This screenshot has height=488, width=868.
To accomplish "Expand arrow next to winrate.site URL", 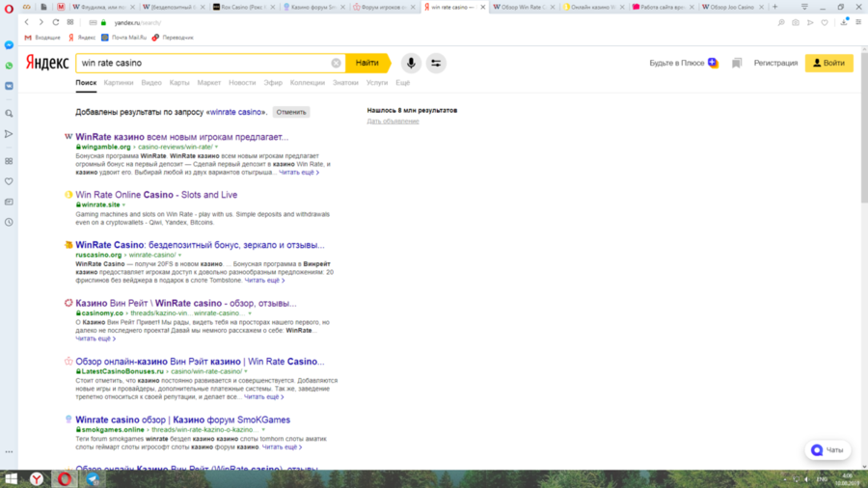I will click(x=124, y=205).
